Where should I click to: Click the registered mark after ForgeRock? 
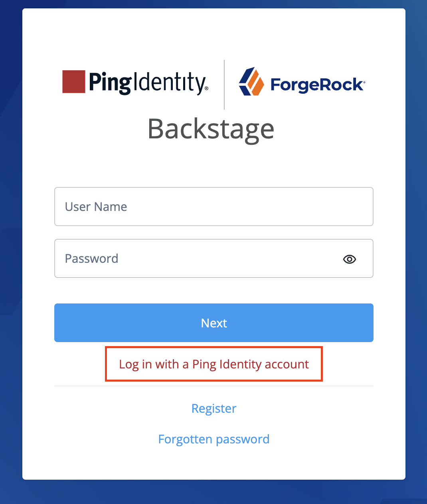pos(364,81)
